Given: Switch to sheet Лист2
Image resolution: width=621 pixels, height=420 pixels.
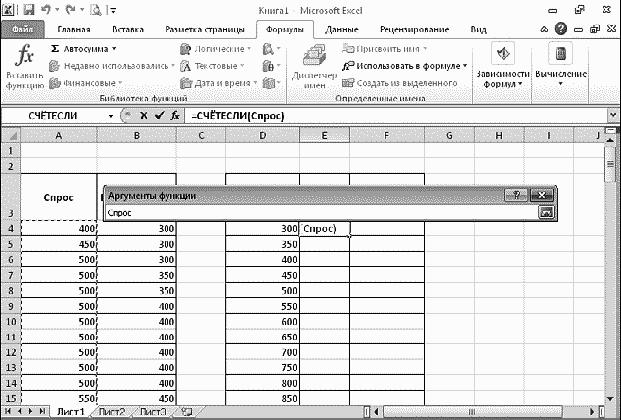Looking at the screenshot, I should (x=112, y=412).
